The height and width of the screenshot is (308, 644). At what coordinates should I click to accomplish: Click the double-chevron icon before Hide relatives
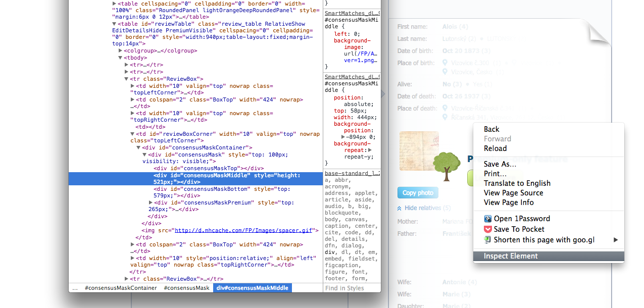pos(400,208)
